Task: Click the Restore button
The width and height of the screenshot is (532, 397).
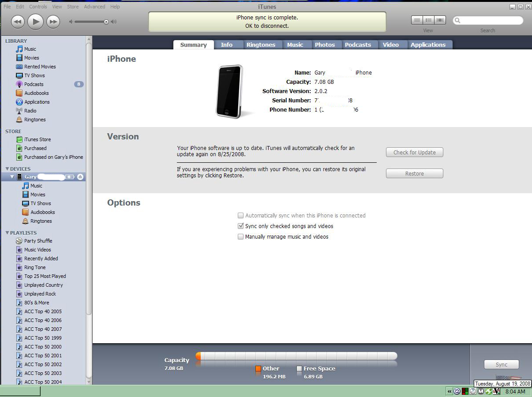Action: click(414, 173)
